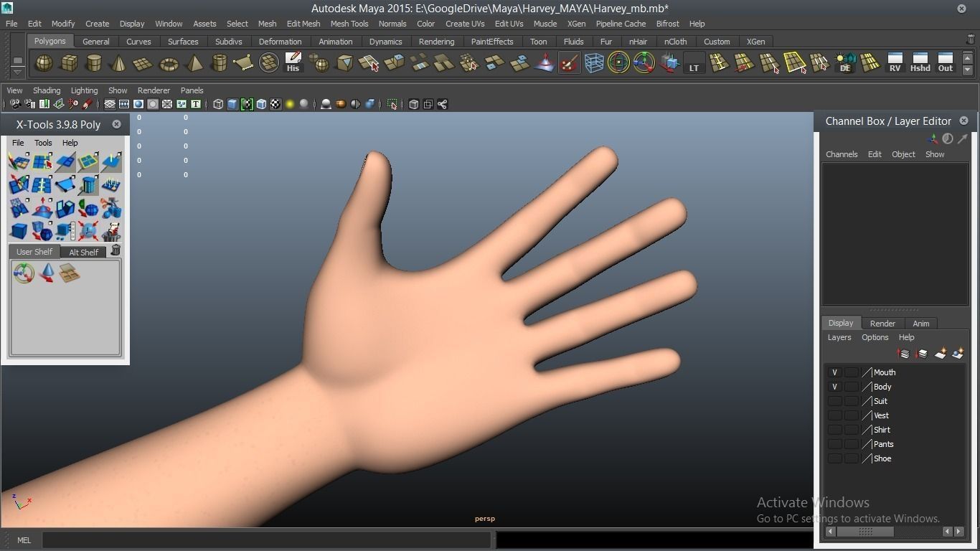Click the tan plane icon in User Shelf

69,273
